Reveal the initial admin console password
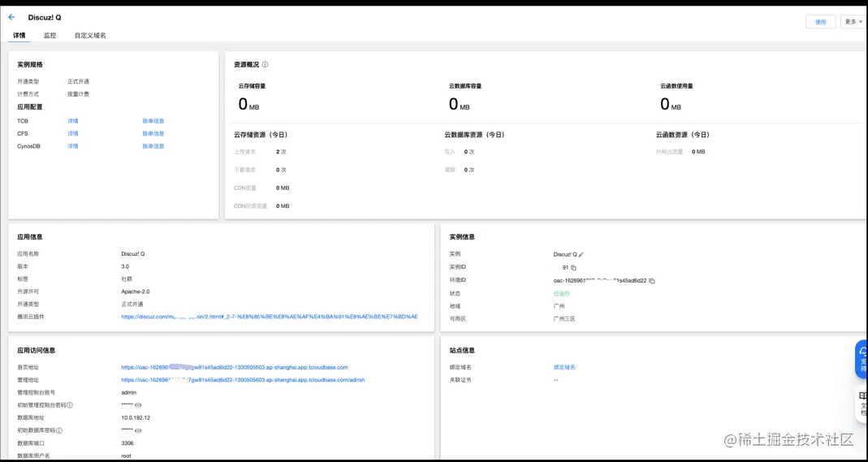The image size is (868, 462). 138,405
